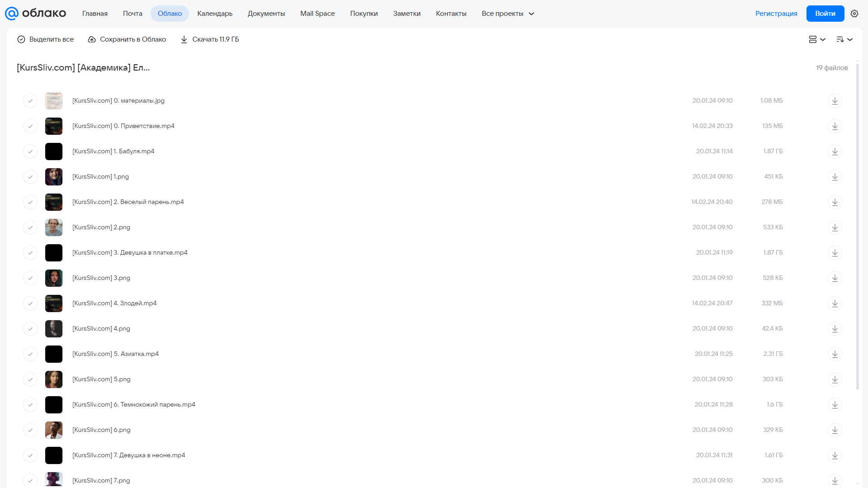This screenshot has width=868, height=488.
Task: Open the 2.png thumbnail preview
Action: click(54, 227)
